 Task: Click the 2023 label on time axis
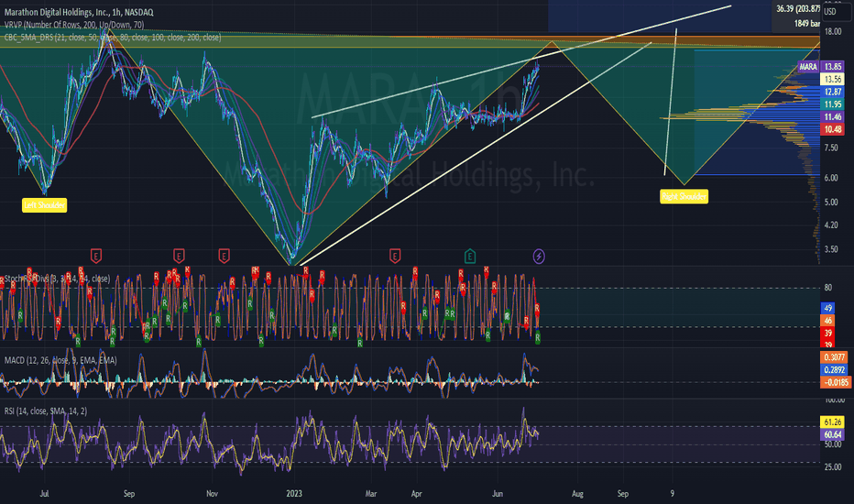pos(294,494)
